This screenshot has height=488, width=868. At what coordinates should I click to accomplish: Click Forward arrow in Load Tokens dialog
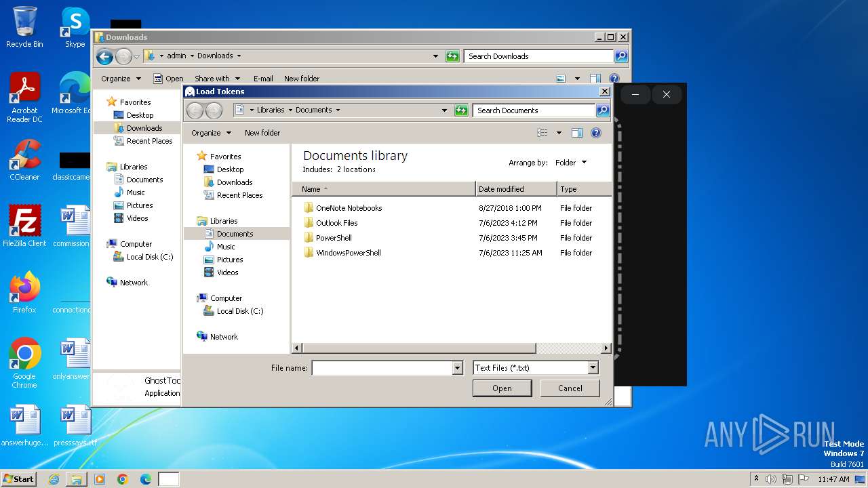[214, 110]
